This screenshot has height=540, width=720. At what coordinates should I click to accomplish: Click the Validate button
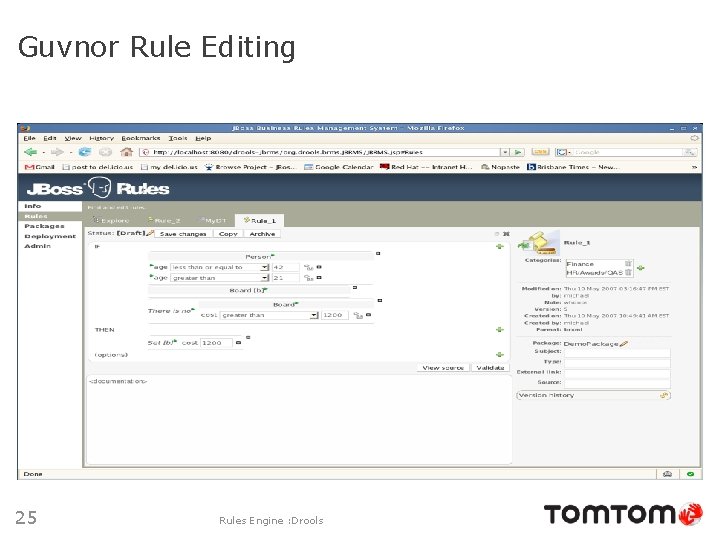pyautogui.click(x=490, y=368)
